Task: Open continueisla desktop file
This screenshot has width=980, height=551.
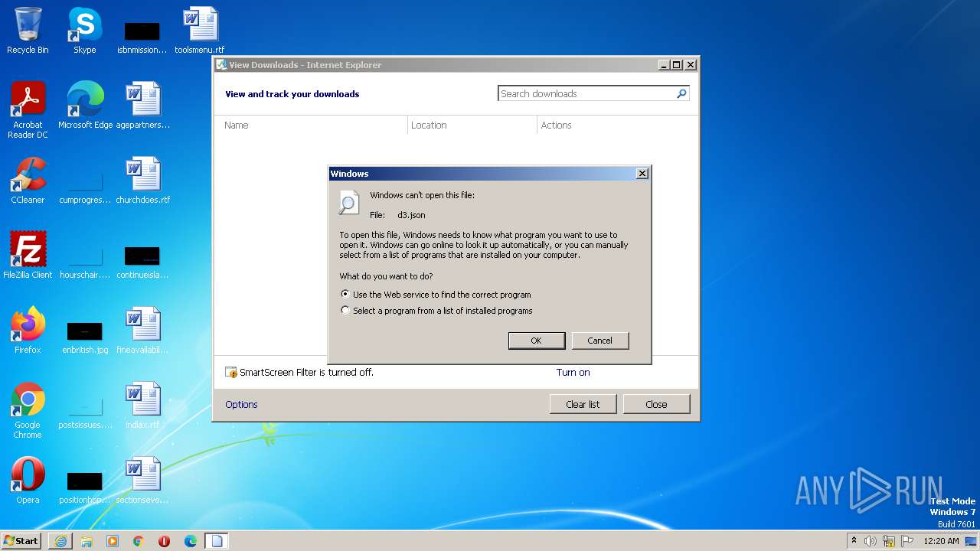Action: [142, 260]
